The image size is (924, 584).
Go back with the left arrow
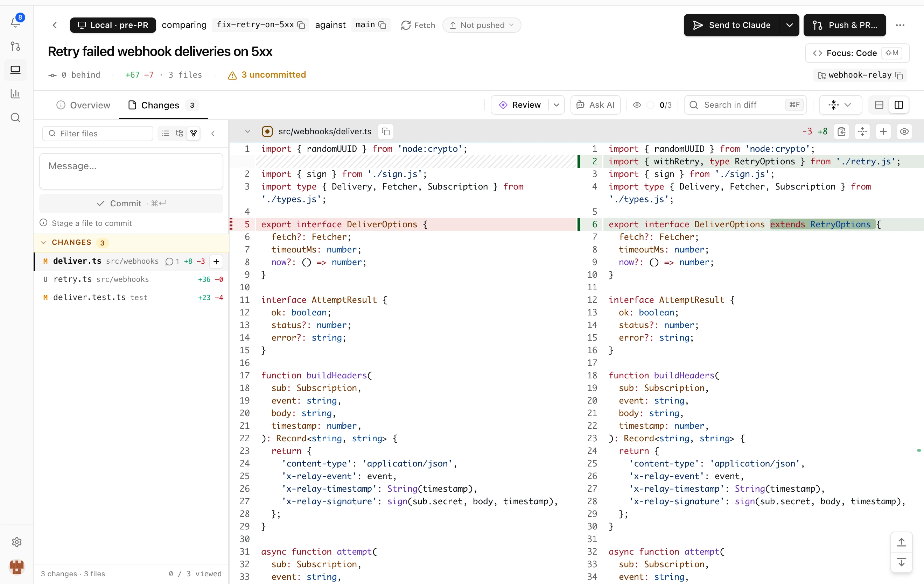pyautogui.click(x=55, y=25)
